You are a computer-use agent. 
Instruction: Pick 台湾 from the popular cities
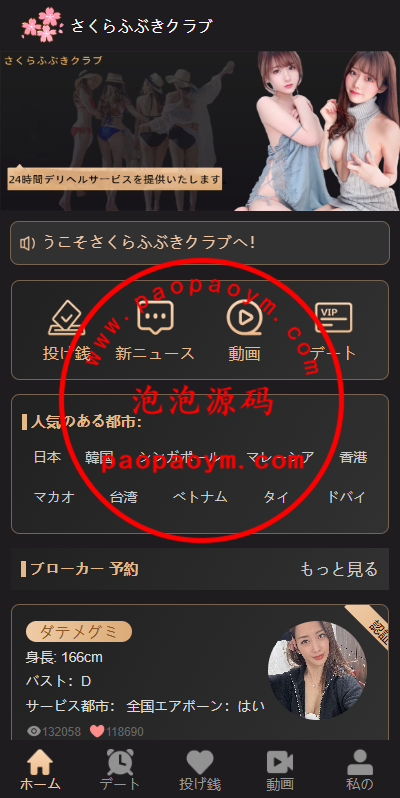[123, 497]
